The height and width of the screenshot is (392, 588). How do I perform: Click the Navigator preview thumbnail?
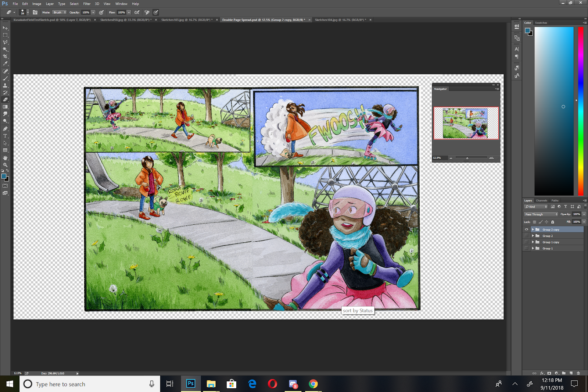(x=466, y=123)
